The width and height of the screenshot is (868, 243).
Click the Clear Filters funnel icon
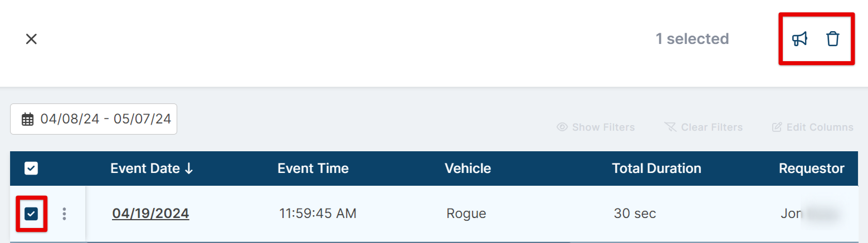coord(670,127)
